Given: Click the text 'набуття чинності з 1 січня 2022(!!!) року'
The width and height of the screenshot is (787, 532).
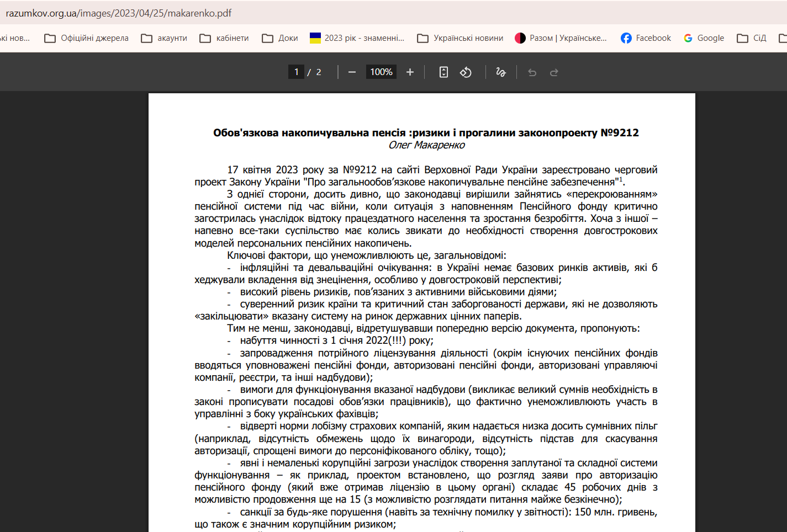Looking at the screenshot, I should click(x=336, y=341).
